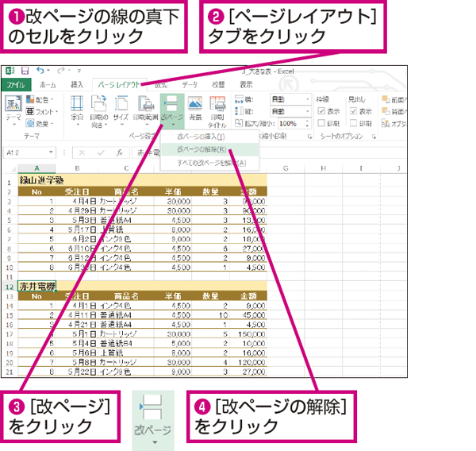Image resolution: width=476 pixels, height=451 pixels.
Task: Toggle the 枠線 表示 checkbox
Action: pyautogui.click(x=321, y=111)
